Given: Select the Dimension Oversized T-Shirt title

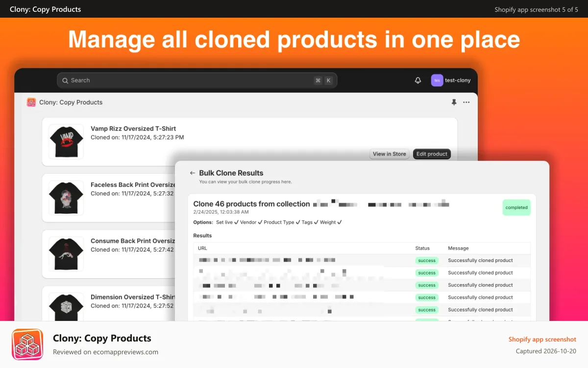Looking at the screenshot, I should coord(133,297).
